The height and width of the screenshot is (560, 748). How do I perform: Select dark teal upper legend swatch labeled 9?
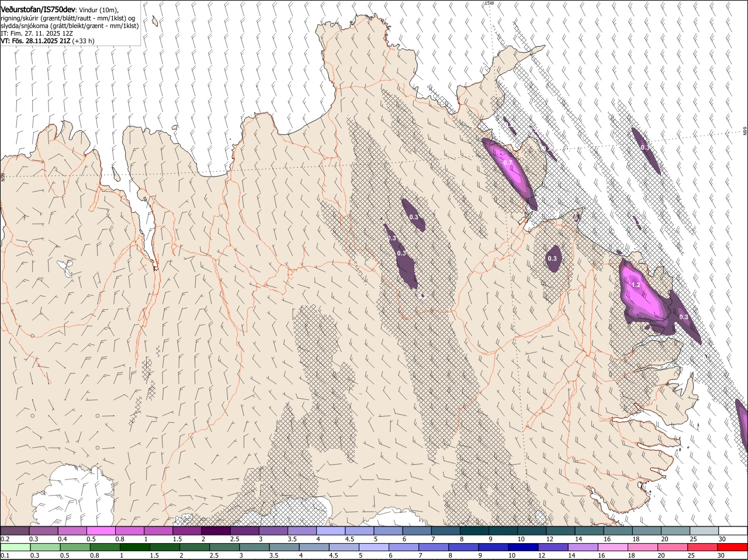tap(503, 531)
